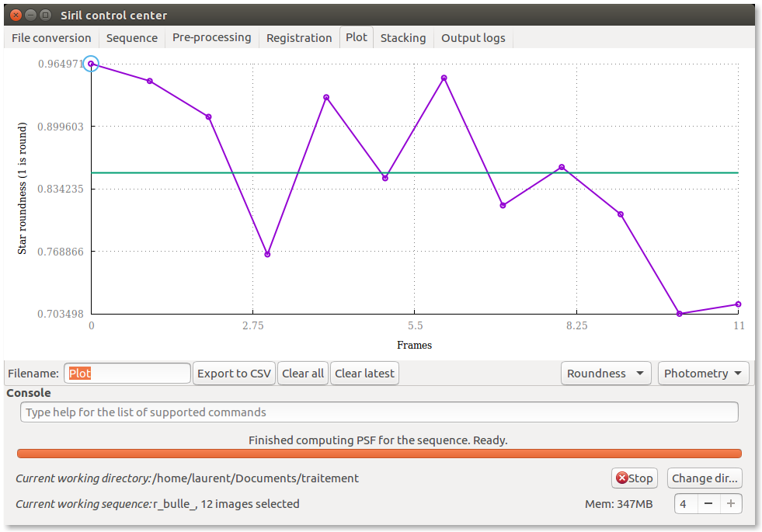Click the Filename input field
The width and height of the screenshot is (762, 532).
pyautogui.click(x=127, y=374)
